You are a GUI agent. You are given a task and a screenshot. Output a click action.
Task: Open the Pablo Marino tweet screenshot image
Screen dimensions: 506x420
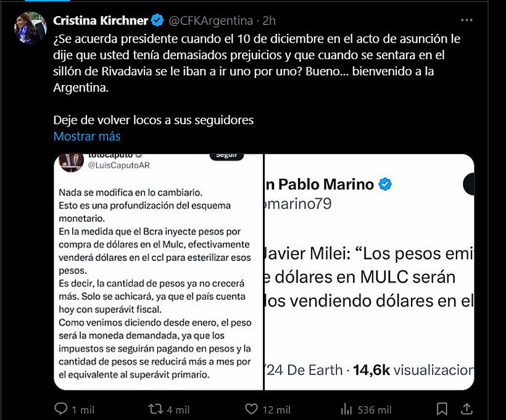369,272
